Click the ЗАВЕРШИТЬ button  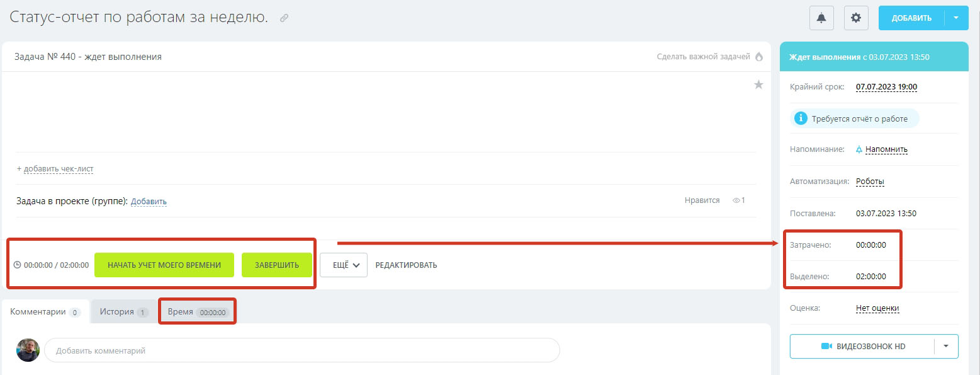pyautogui.click(x=277, y=265)
